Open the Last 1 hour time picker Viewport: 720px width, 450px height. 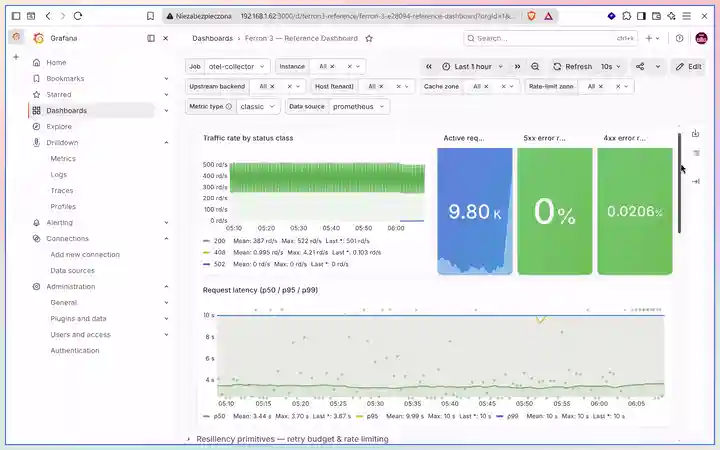click(x=472, y=67)
